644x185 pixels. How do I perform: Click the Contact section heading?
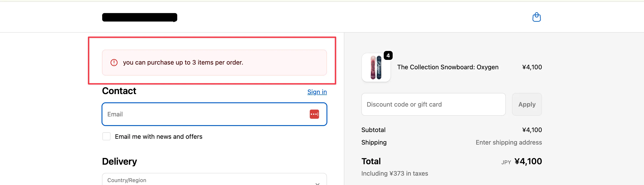point(119,91)
